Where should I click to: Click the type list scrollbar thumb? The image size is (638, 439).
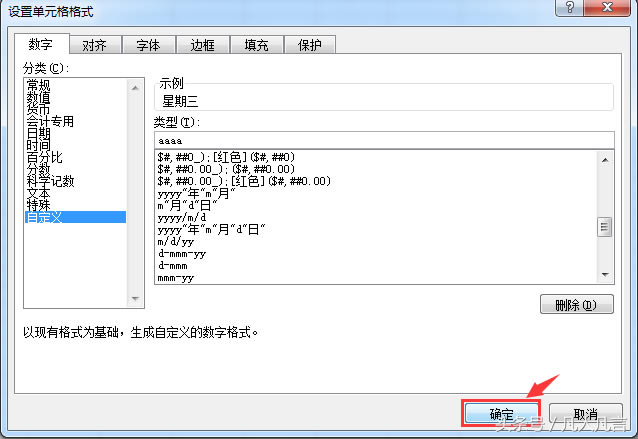coord(604,227)
